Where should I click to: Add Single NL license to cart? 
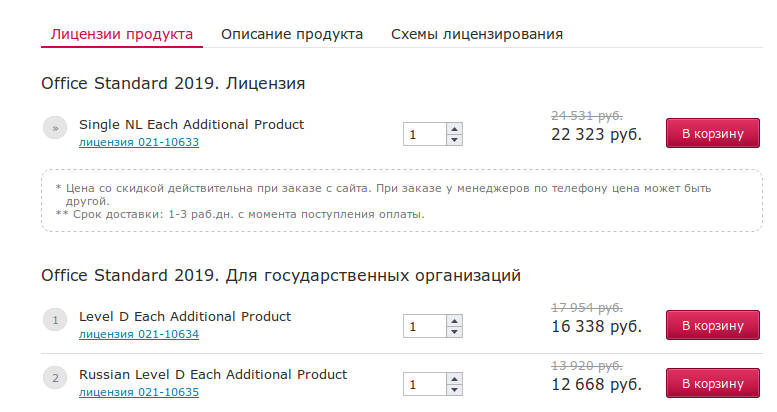(x=713, y=133)
